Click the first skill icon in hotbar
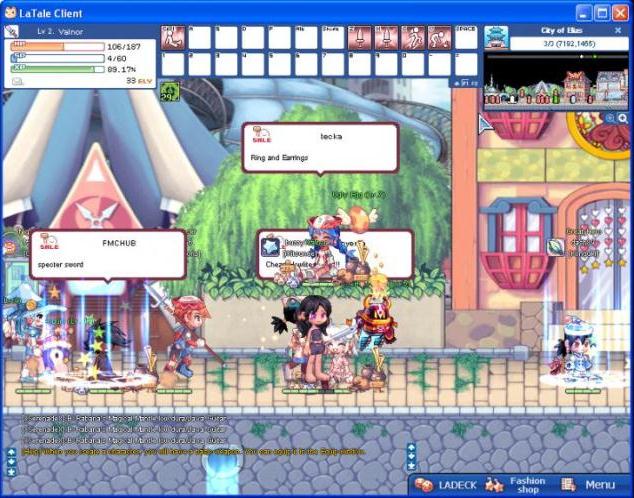 click(x=172, y=38)
